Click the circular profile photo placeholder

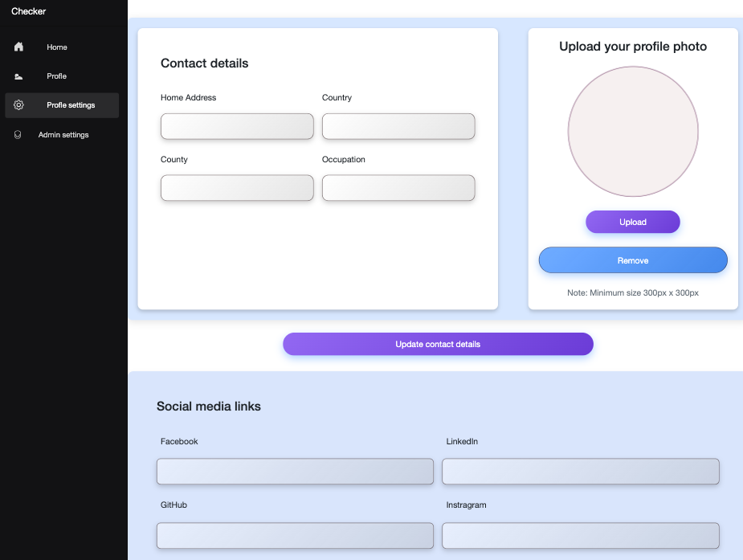click(x=633, y=132)
